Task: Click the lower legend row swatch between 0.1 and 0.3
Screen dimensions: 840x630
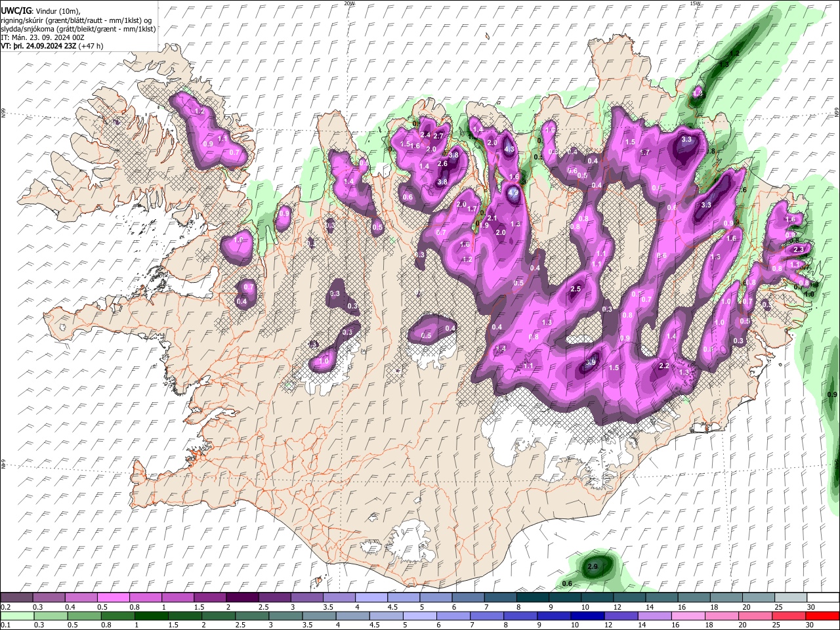Action: click(16, 616)
